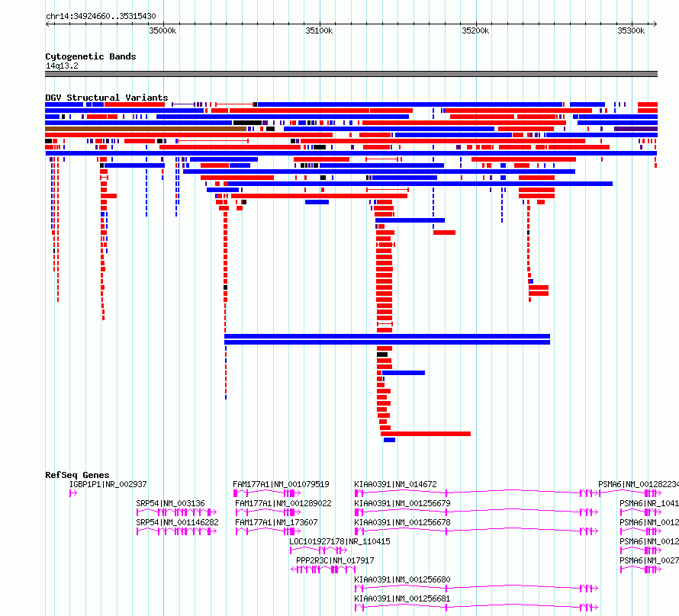Select the long purple variant bar at far right
This screenshot has height=616, width=679.
point(636,129)
